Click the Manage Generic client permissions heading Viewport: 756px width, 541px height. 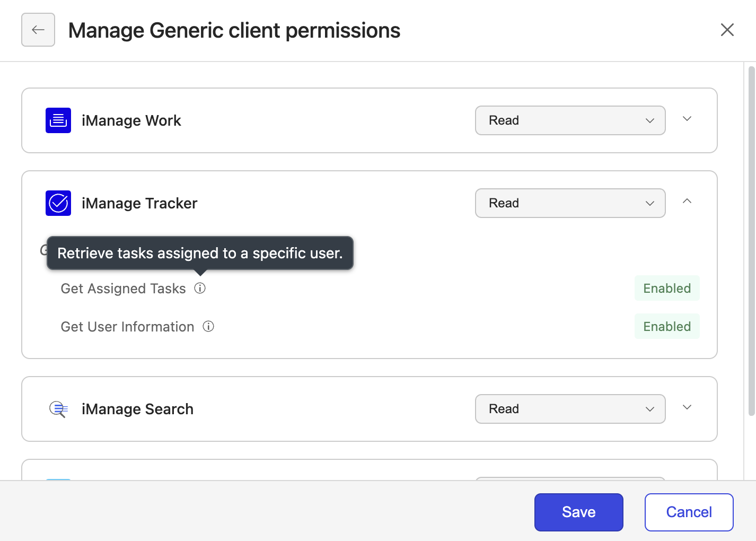[x=234, y=31]
